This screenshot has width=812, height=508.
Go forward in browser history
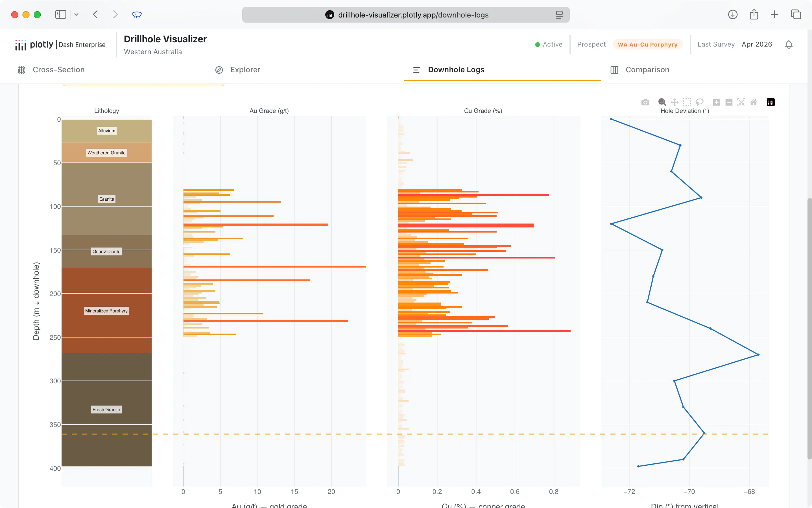(115, 14)
